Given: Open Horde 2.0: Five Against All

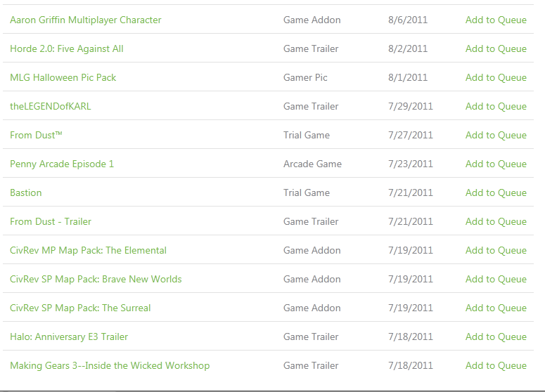Looking at the screenshot, I should click(x=67, y=49).
